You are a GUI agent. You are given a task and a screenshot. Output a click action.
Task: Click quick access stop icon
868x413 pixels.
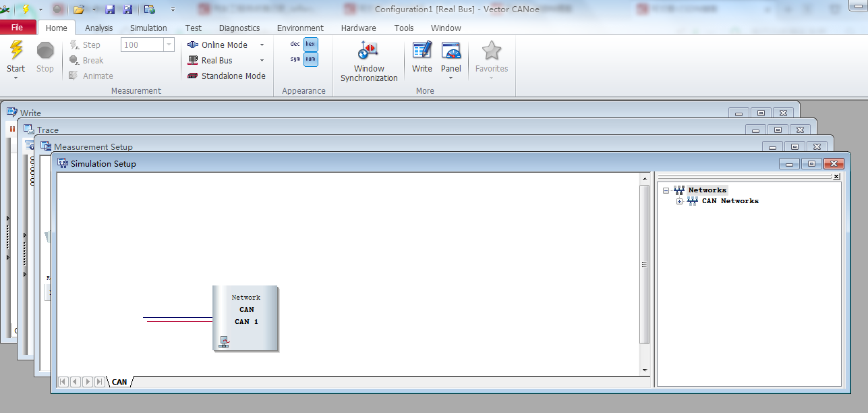[x=58, y=9]
